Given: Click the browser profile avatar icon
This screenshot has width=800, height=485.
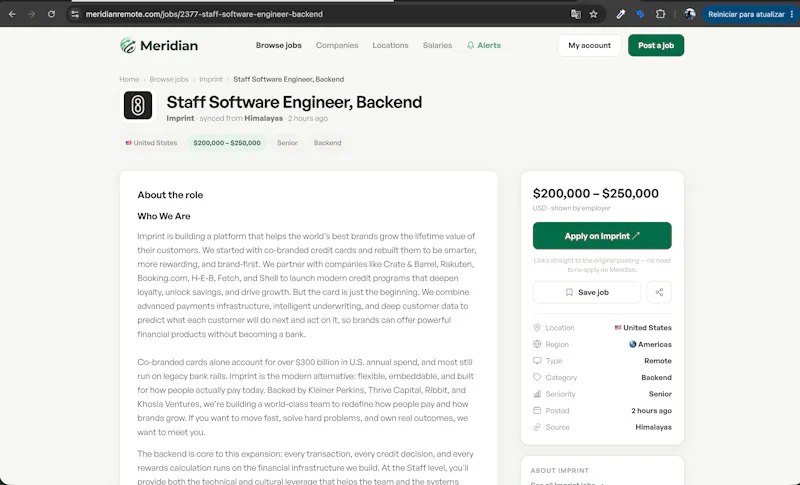Looking at the screenshot, I should 690,14.
